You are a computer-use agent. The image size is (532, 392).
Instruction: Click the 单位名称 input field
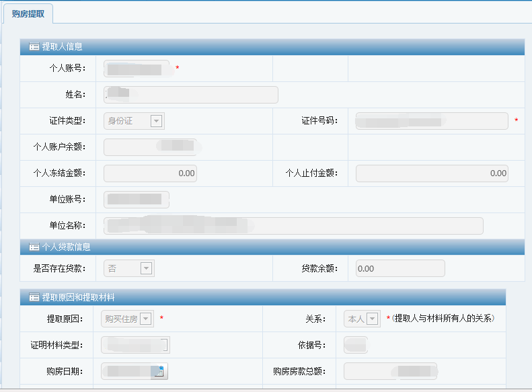tap(293, 226)
